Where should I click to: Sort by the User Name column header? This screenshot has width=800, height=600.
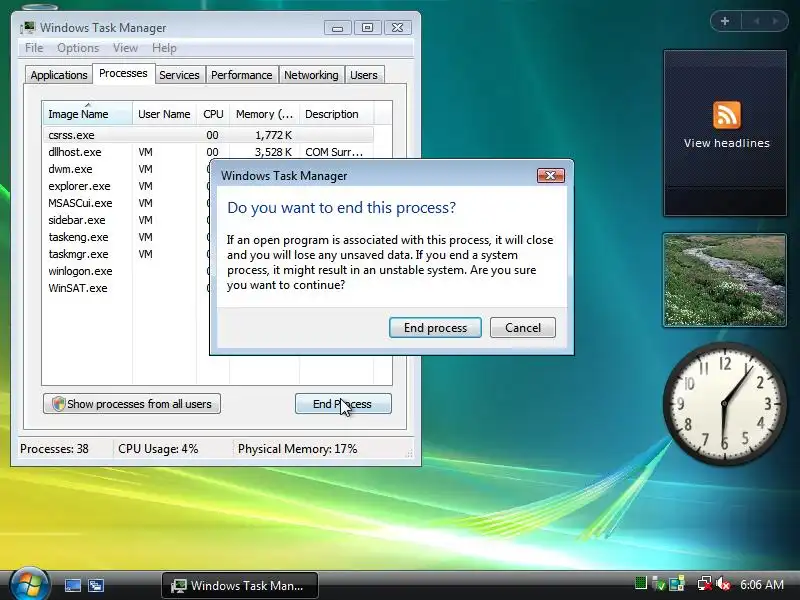(164, 114)
